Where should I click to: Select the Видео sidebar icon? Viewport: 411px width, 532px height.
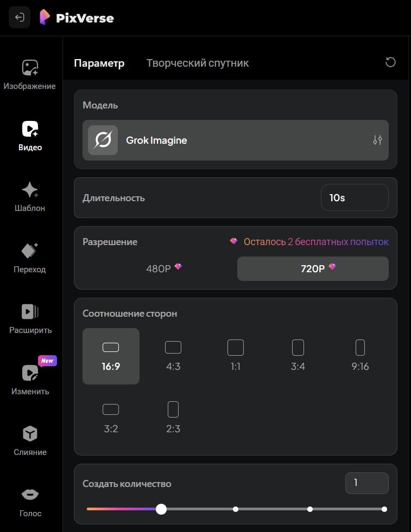pyautogui.click(x=30, y=135)
